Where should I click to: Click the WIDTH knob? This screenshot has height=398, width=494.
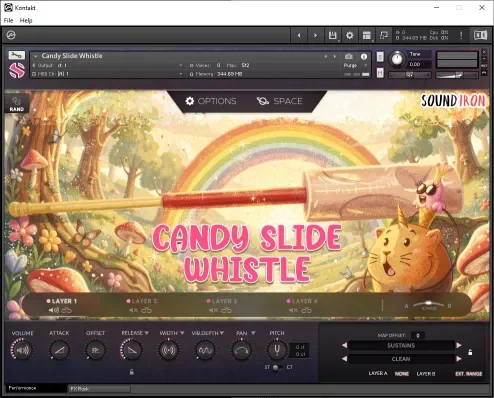(x=168, y=350)
